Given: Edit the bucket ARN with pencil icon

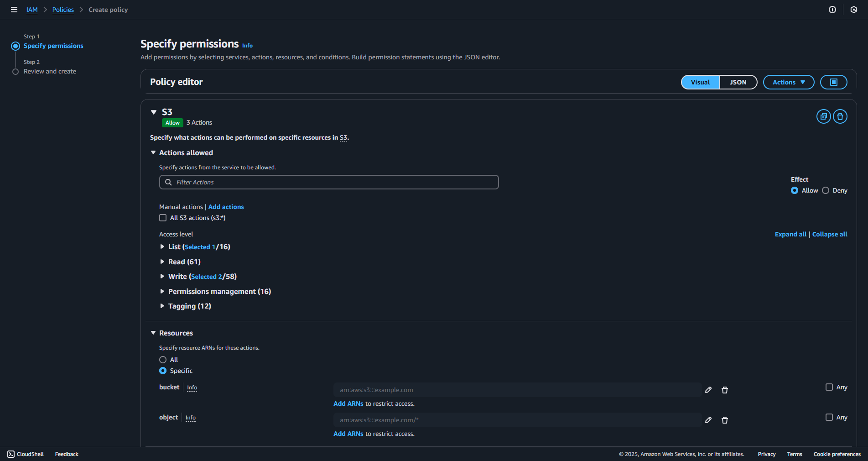Looking at the screenshot, I should pyautogui.click(x=708, y=390).
